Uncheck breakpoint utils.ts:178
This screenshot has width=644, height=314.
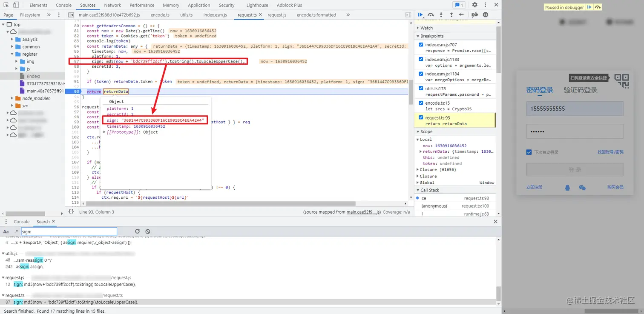[421, 88]
